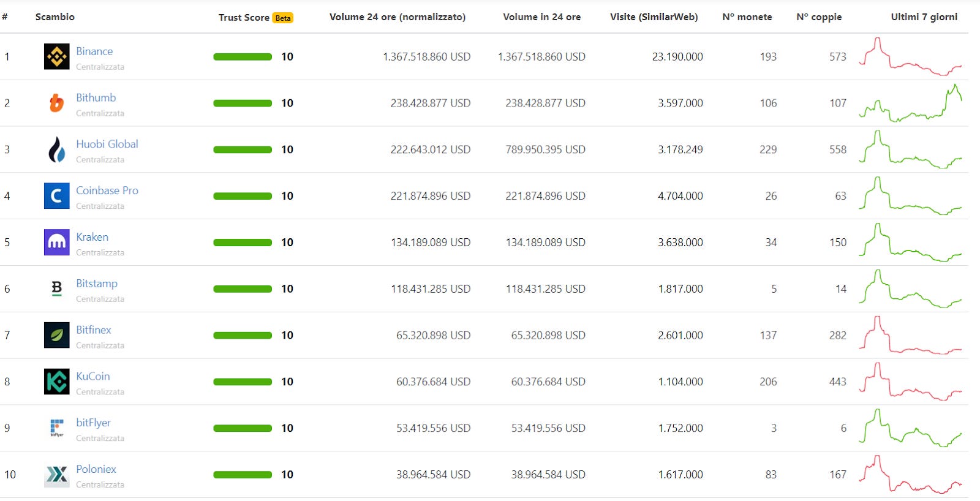Open Poloniex 7-day sparkline chart
This screenshot has height=501, width=980.
pyautogui.click(x=910, y=475)
